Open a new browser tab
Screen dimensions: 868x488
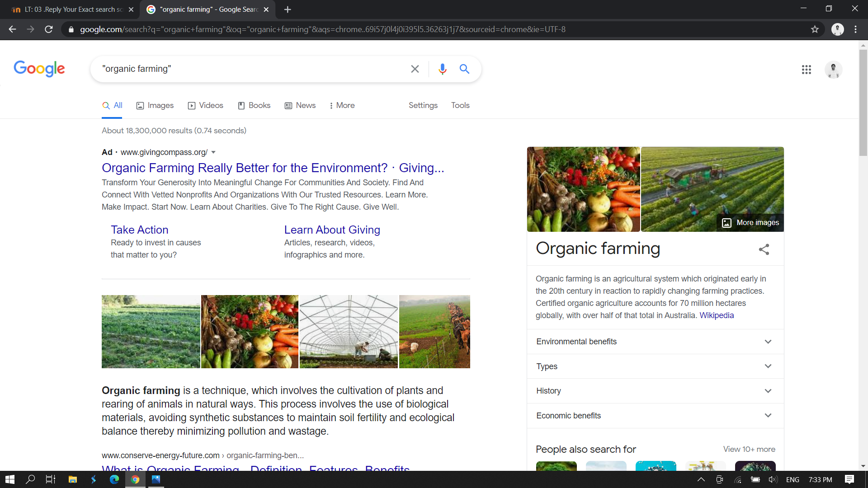pyautogui.click(x=288, y=9)
